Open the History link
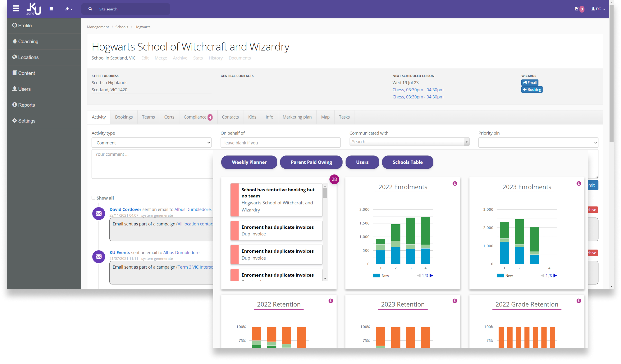This screenshot has height=364, width=621. click(x=216, y=58)
